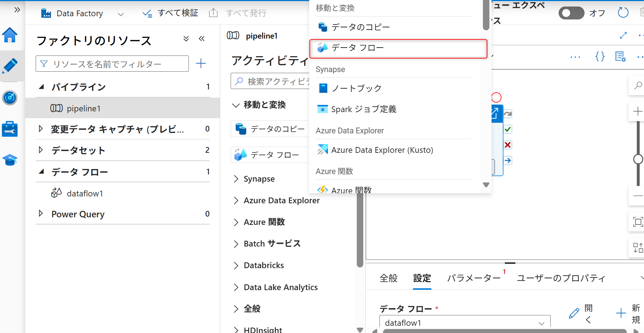Click the refresh icon in top bar
This screenshot has height=333, width=644.
coord(623,13)
